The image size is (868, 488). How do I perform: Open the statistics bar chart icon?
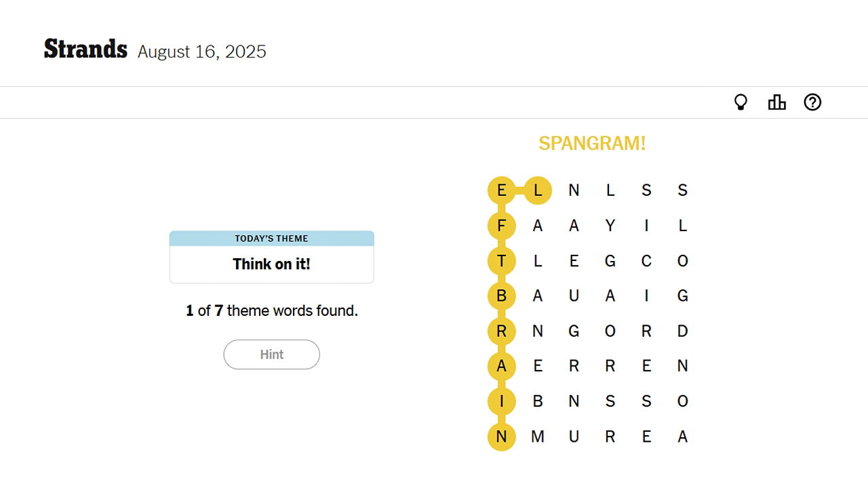click(x=776, y=102)
